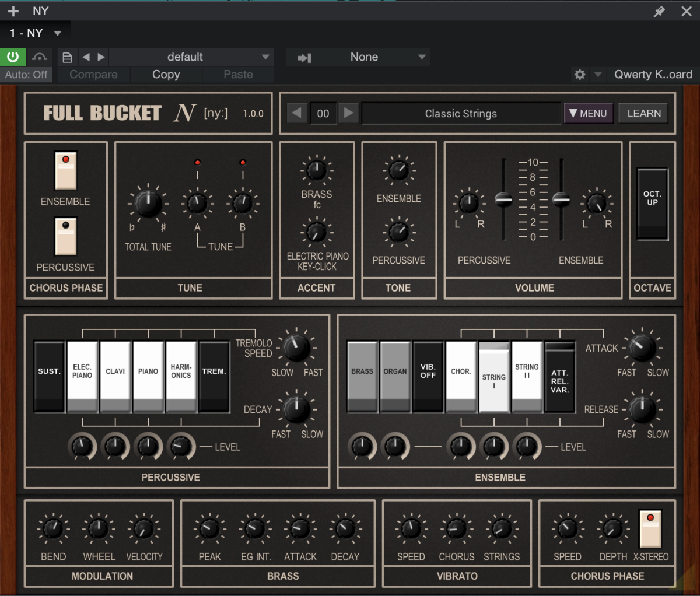Open the plugin settings gear icon
This screenshot has height=596, width=700.
[x=580, y=75]
